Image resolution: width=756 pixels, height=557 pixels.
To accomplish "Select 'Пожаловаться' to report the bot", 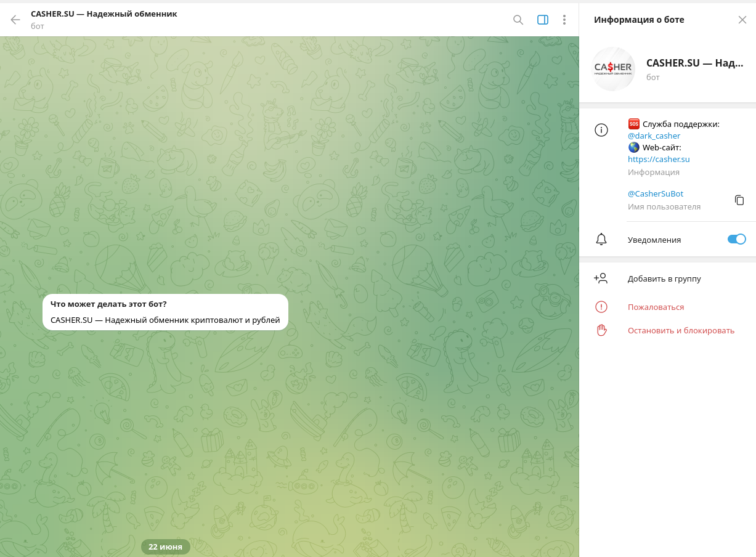I will 656,307.
